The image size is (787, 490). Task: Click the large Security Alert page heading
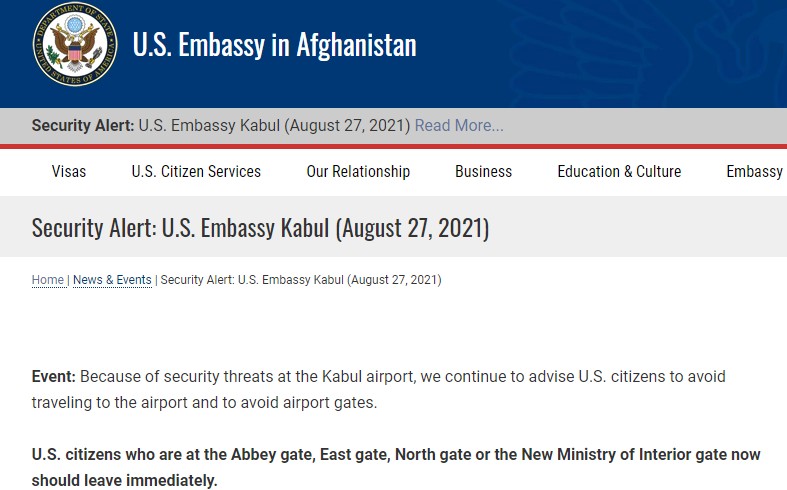coord(260,228)
